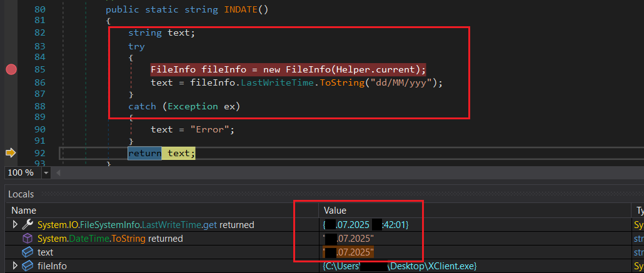Click the Locals panel title
Image resolution: width=644 pixels, height=273 pixels.
point(21,194)
